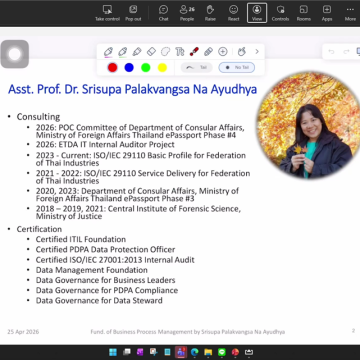Open the meeting Controls menu
The image size is (360, 360).
(280, 13)
